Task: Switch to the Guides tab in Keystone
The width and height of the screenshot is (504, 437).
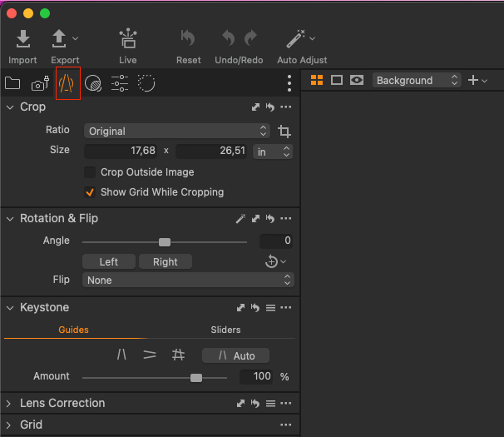Action: (x=74, y=330)
